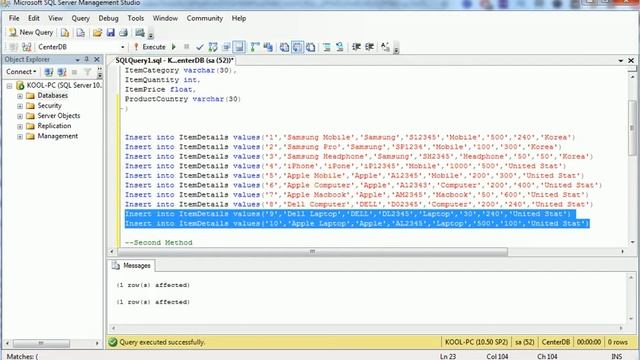640x360 pixels.
Task: Click the query editor horizontal scrollbar thumb
Action: click(x=312, y=251)
